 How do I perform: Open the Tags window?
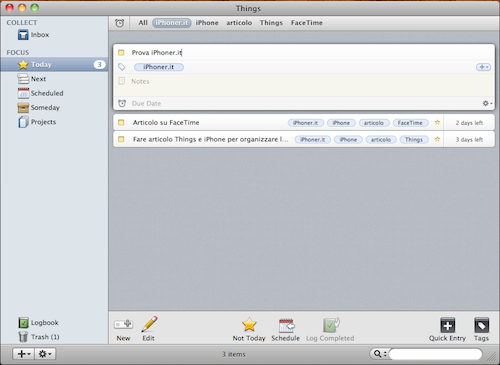[481, 325]
